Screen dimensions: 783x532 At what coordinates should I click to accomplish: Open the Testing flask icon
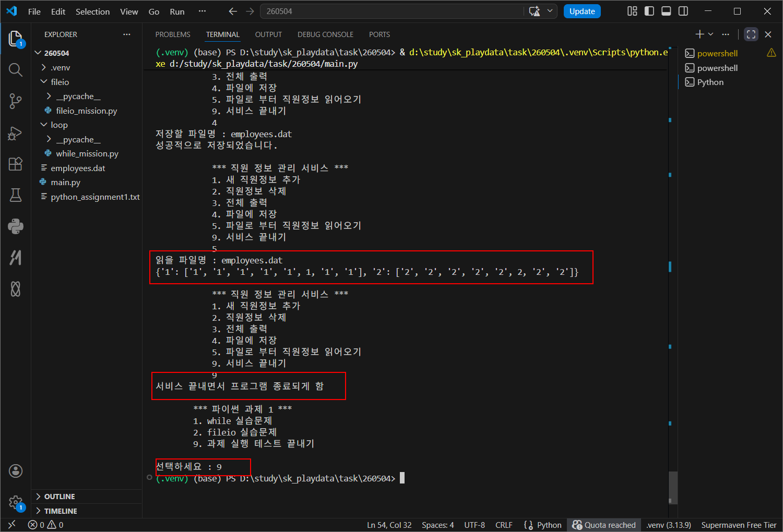pyautogui.click(x=16, y=195)
